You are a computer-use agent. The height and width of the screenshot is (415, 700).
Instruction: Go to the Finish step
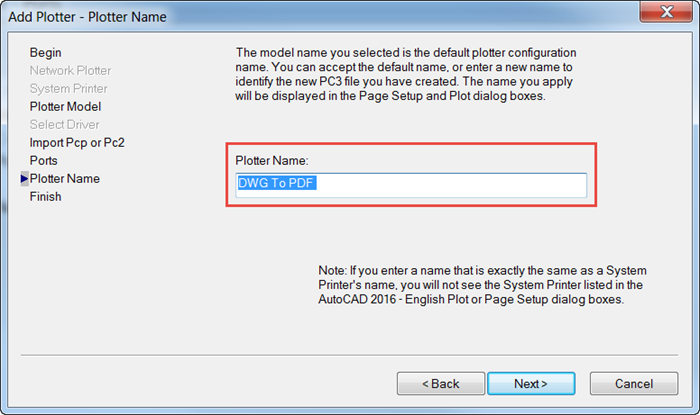pos(45,196)
